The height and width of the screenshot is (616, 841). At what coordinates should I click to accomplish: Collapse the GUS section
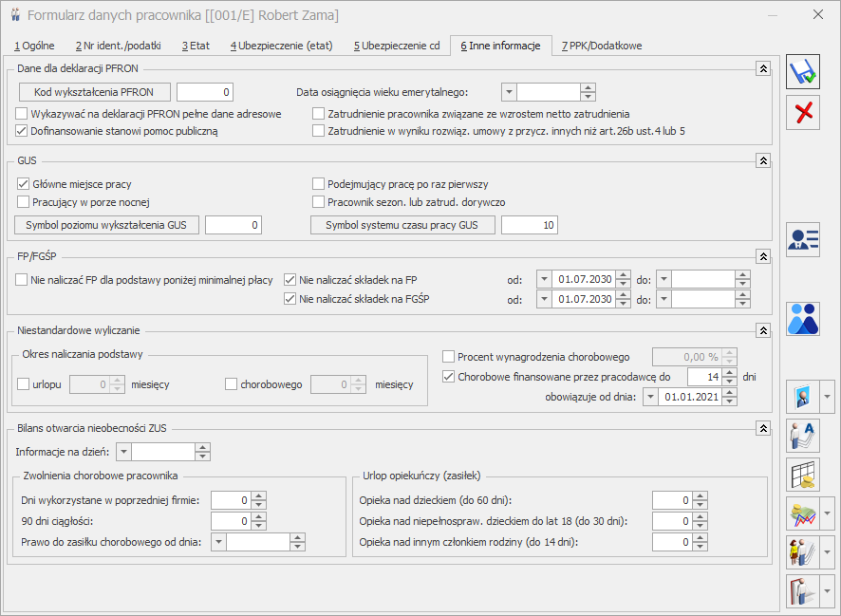763,160
